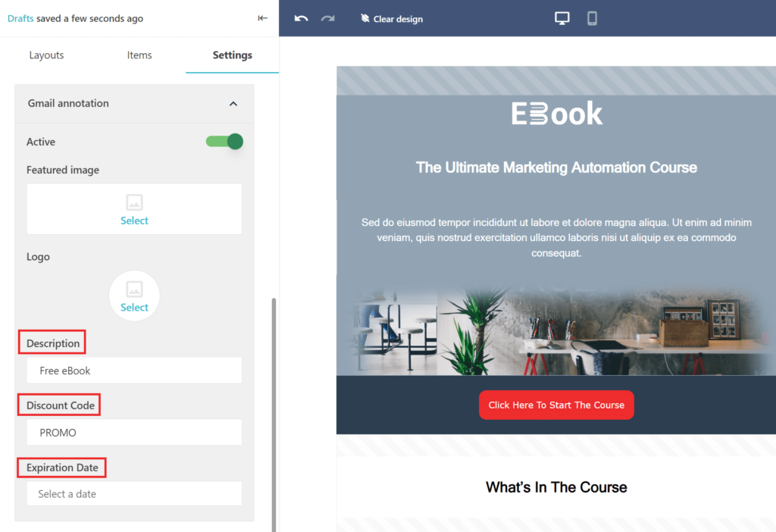The width and height of the screenshot is (776, 532).
Task: Switch to desktop preview icon
Action: click(562, 18)
